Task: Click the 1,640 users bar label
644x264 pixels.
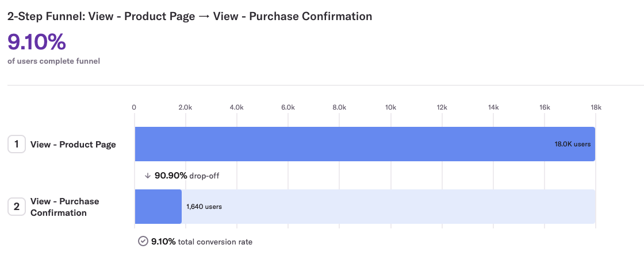Action: 204,207
